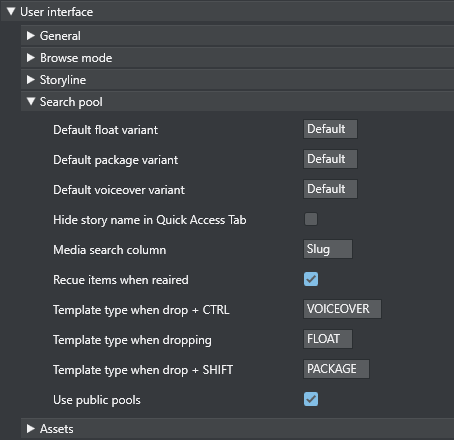This screenshot has height=440, width=454.
Task: Expand the General section triangle
Action: 31,36
